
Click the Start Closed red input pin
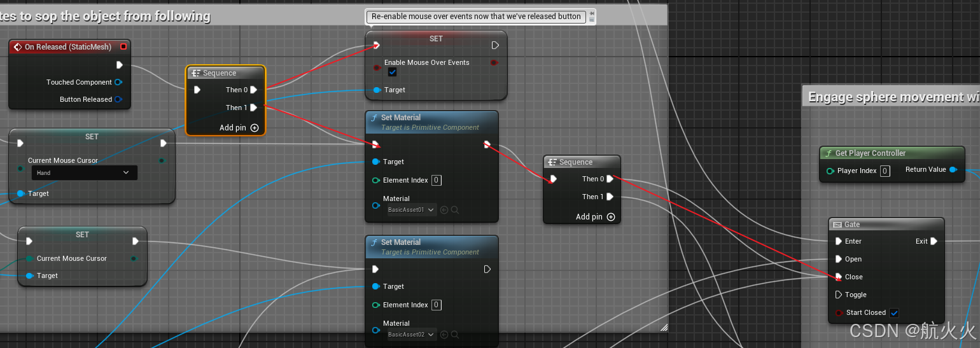coord(839,312)
